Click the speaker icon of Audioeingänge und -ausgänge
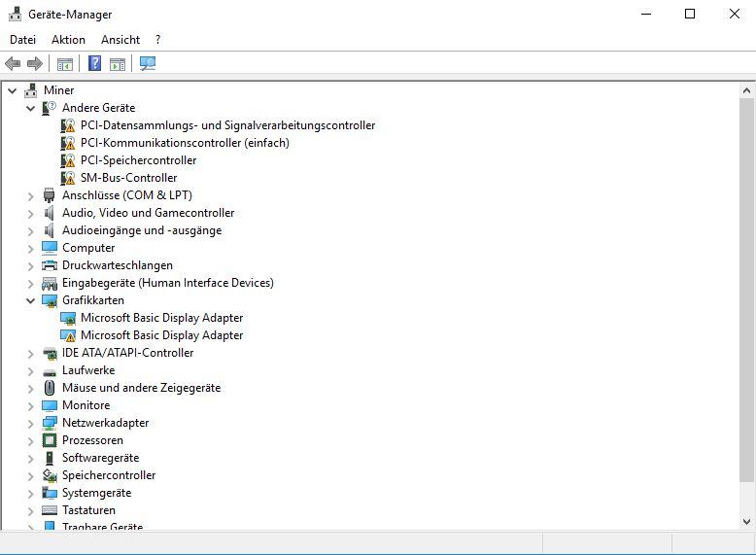 click(50, 230)
